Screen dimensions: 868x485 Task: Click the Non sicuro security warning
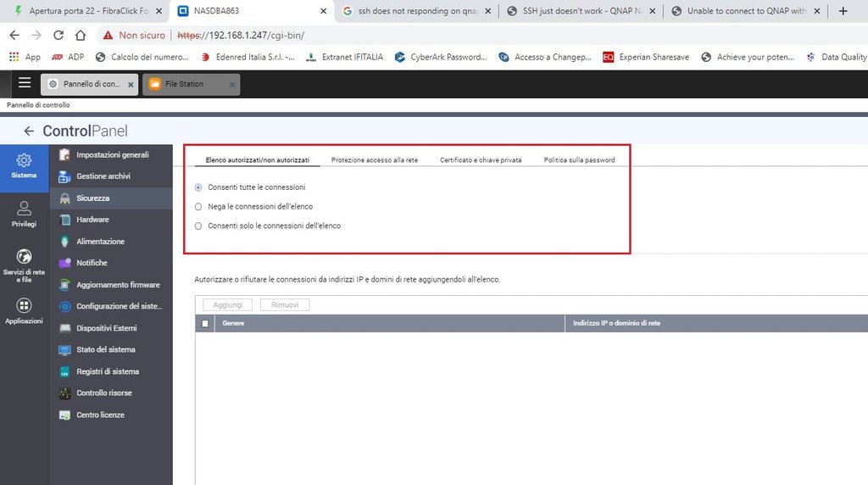(x=134, y=35)
